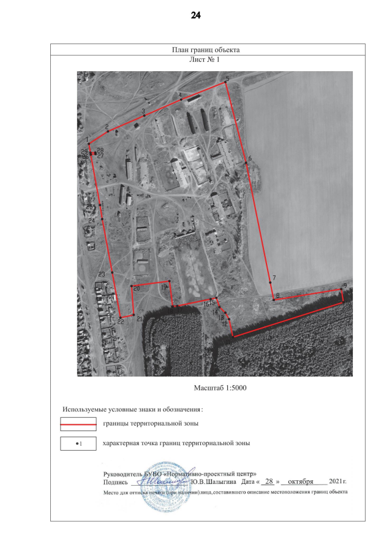
Task: Click the red line legend sample
Action: click(78, 424)
